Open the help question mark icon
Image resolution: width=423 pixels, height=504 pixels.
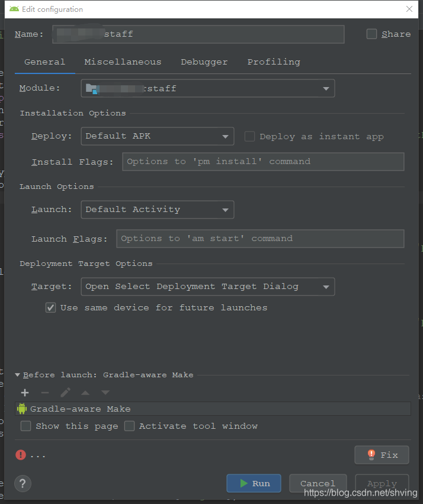click(23, 483)
